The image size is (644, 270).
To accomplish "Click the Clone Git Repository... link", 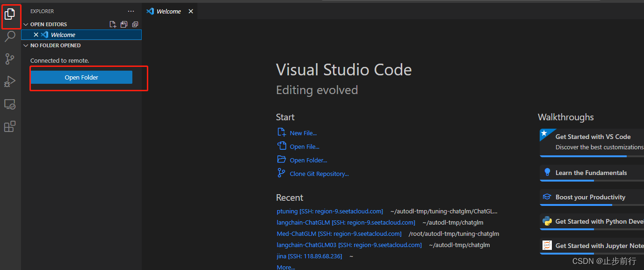I will (x=319, y=174).
